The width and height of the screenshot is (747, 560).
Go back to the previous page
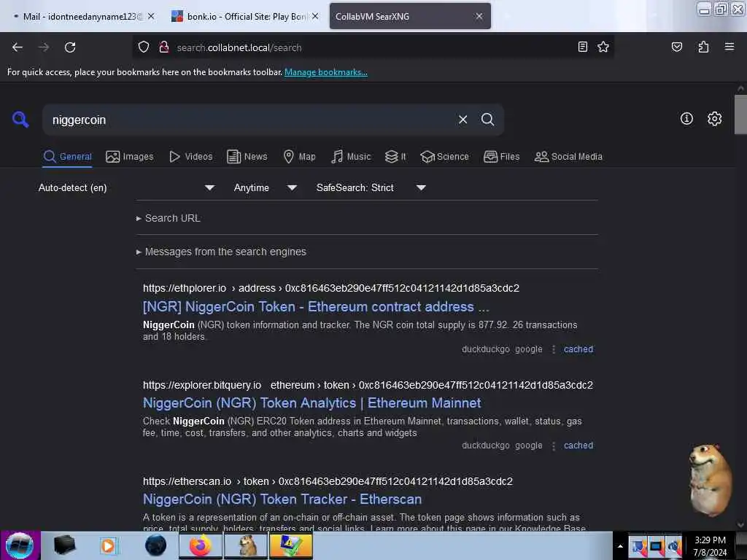[x=18, y=47]
